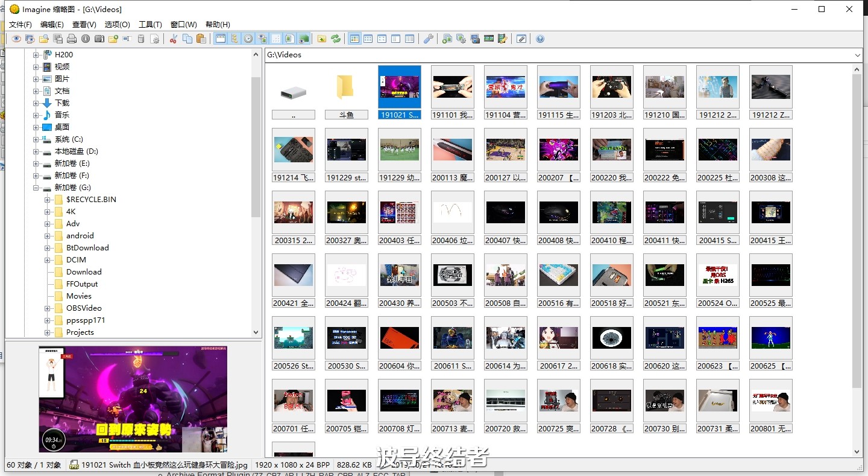The height and width of the screenshot is (476, 868).
Task: Open the 编辑(E) menu
Action: click(x=52, y=25)
